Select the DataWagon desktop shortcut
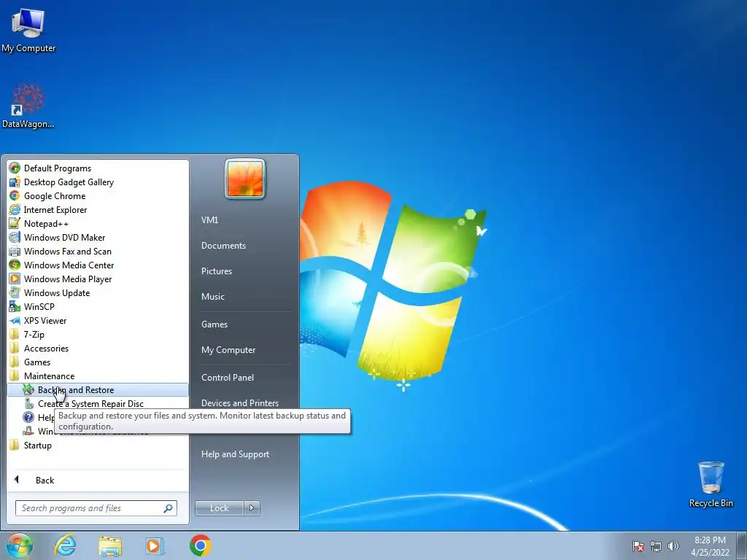The image size is (747, 560). point(28,106)
